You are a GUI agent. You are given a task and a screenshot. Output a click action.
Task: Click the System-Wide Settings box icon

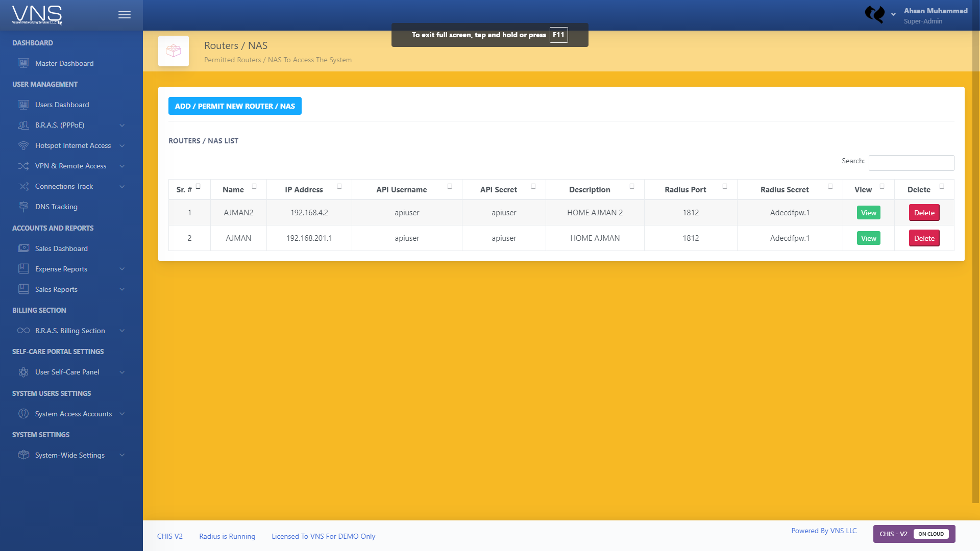[x=23, y=455]
